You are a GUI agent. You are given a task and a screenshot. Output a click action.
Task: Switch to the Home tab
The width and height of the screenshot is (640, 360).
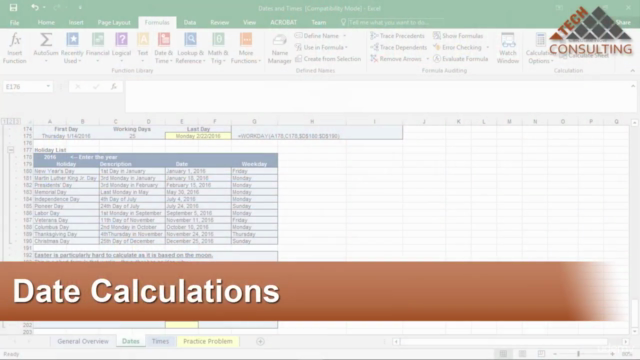pyautogui.click(x=46, y=22)
